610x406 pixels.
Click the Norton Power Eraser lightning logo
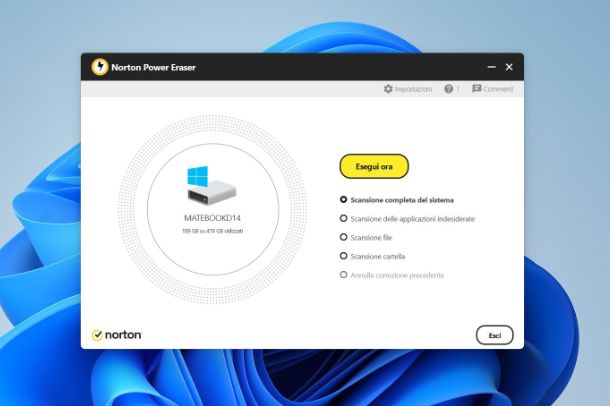(100, 67)
